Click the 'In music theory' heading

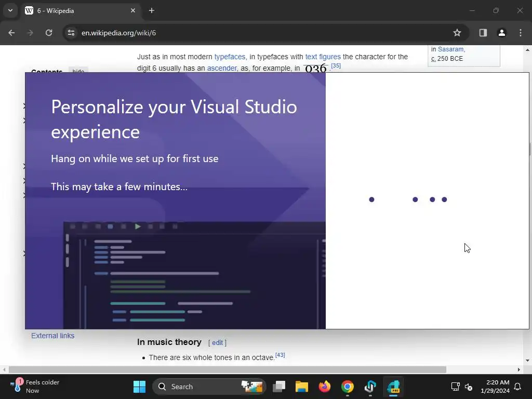coord(169,342)
